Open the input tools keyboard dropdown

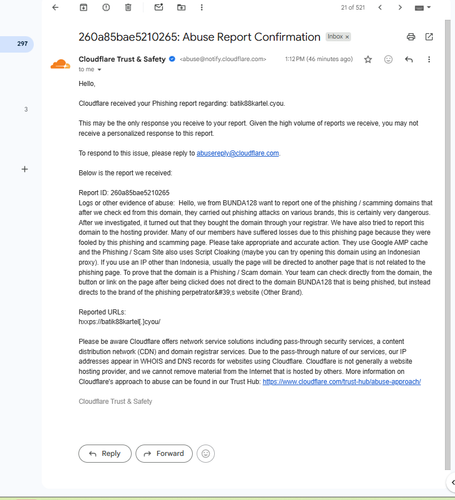(423, 8)
